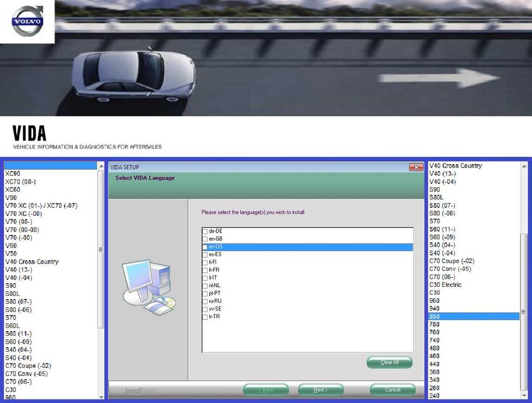Check the en-GB language box
The image size is (532, 403).
[x=205, y=239]
